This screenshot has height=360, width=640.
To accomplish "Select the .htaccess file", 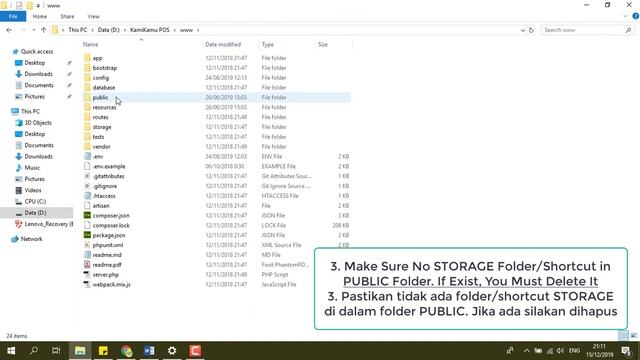I will point(104,196).
